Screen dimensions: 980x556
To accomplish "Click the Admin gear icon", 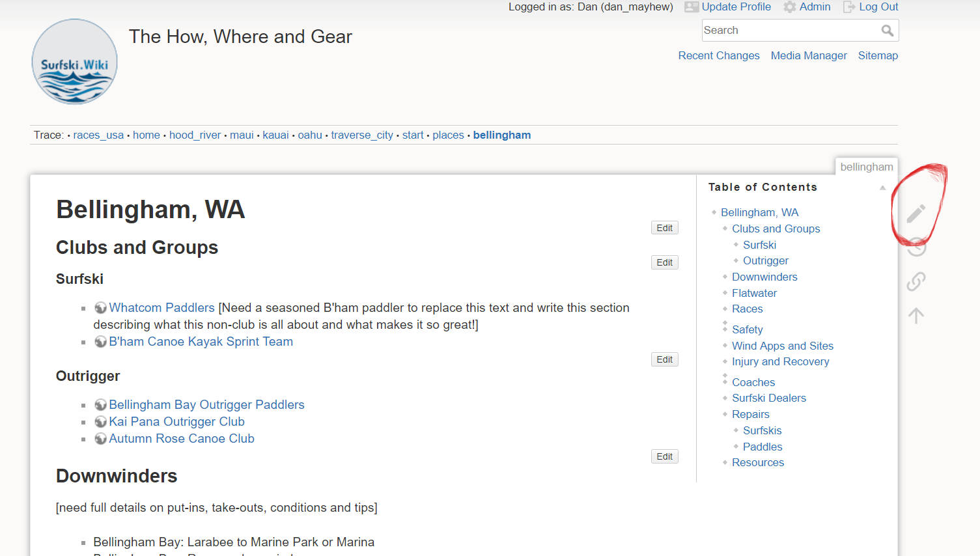I will (x=789, y=7).
